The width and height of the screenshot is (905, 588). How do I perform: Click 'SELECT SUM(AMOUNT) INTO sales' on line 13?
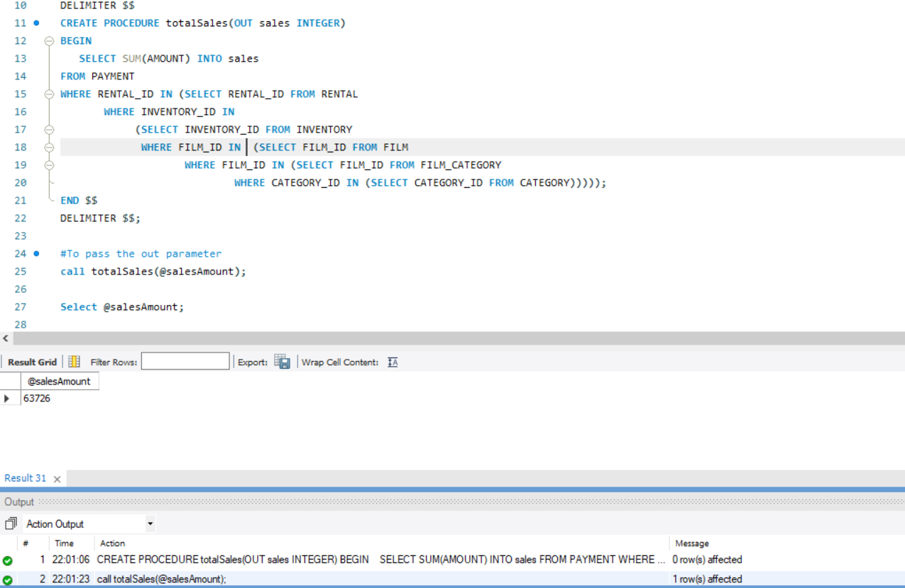(169, 59)
